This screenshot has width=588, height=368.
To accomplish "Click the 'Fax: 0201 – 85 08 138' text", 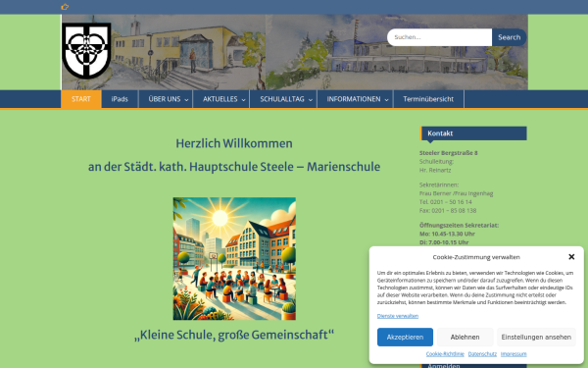I will pos(448,211).
